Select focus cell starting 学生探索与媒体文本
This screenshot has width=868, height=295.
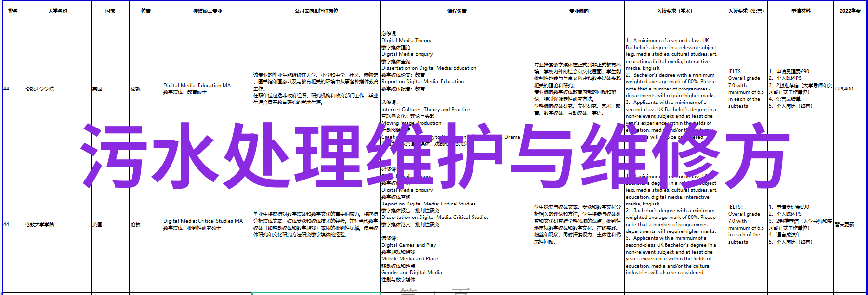pyautogui.click(x=579, y=224)
